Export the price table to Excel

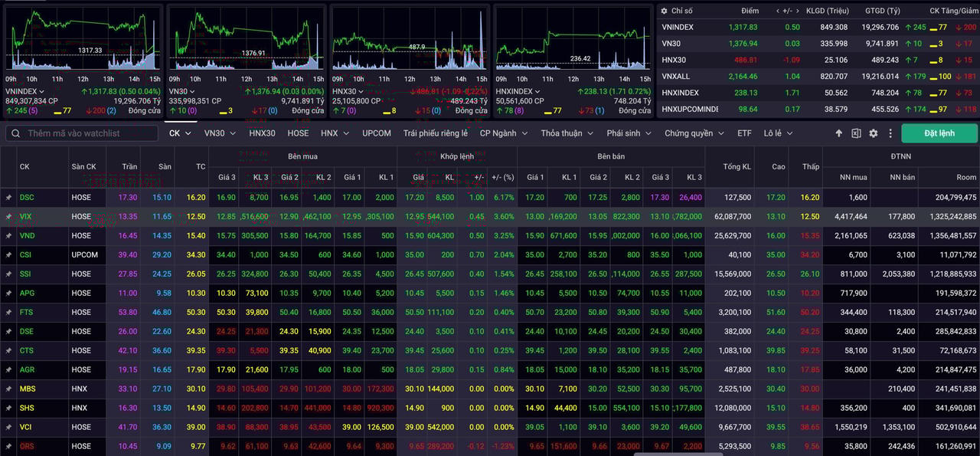[x=856, y=133]
